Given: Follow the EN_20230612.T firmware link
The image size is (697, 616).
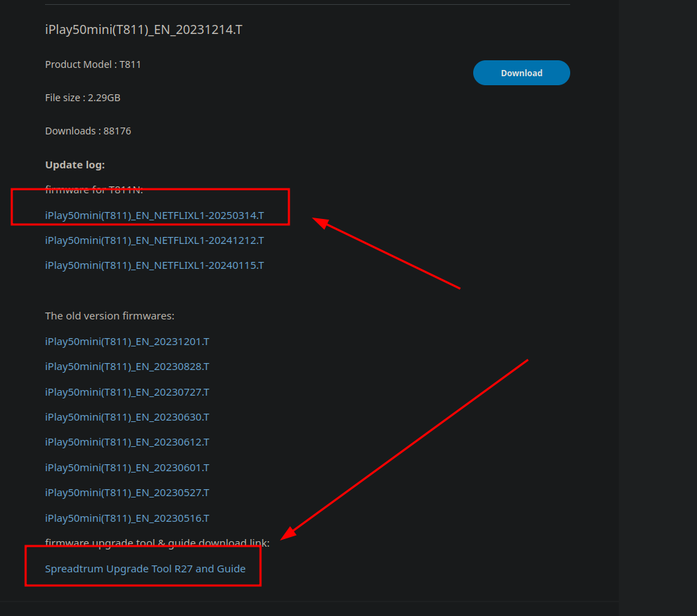Looking at the screenshot, I should click(x=127, y=442).
